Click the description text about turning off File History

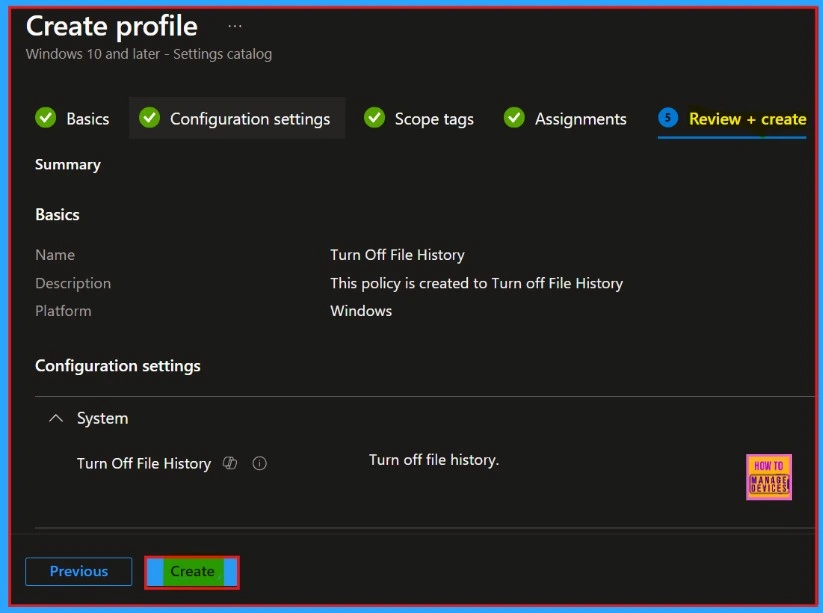[477, 283]
